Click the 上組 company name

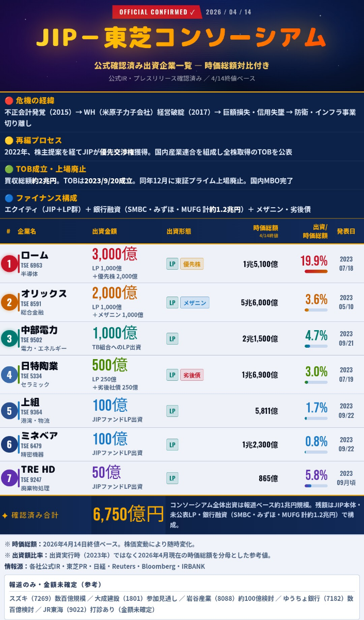(30, 402)
